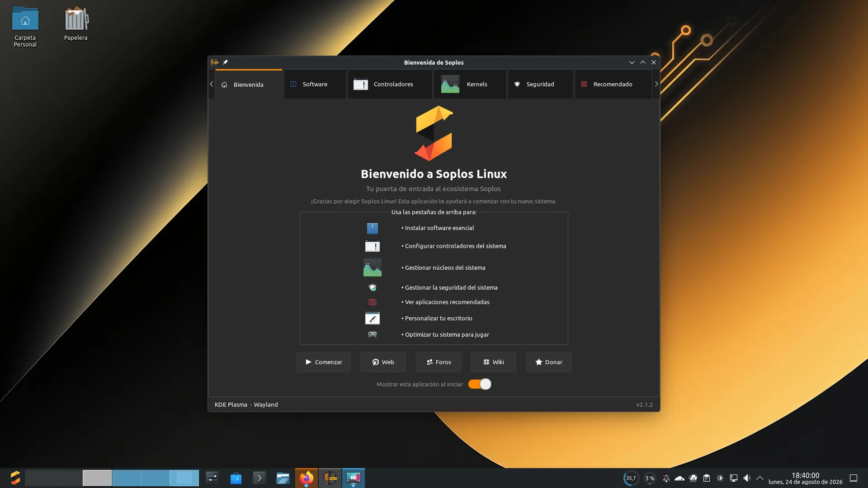Open the Papelera trash icon on the desktop

pyautogui.click(x=76, y=23)
